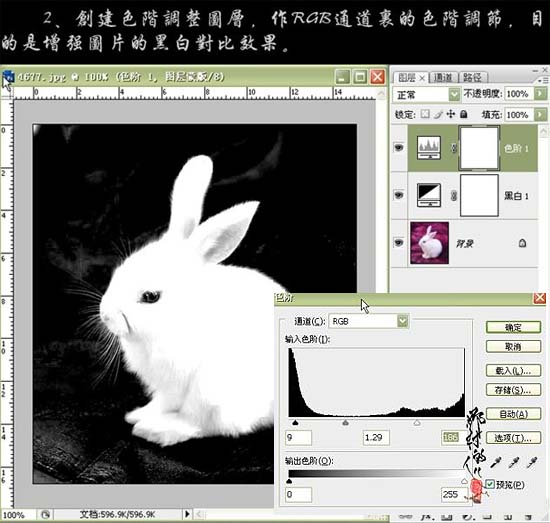Select the black point eyedropper
The image size is (550, 523).
[495, 463]
